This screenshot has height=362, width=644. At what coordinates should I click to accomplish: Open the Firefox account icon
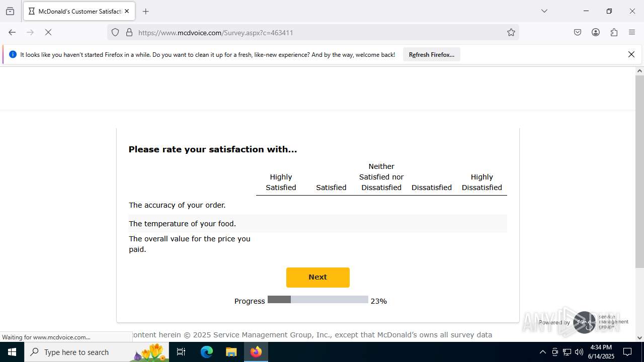point(596,32)
